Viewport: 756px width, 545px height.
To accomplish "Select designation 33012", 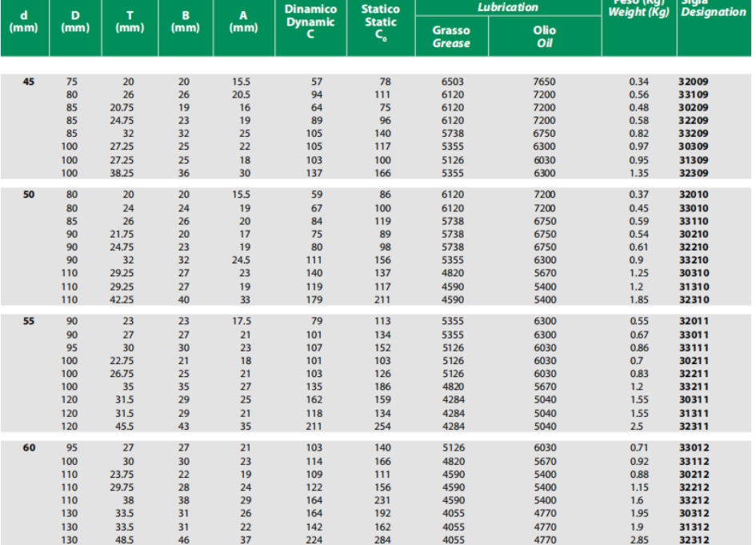I will click(694, 448).
